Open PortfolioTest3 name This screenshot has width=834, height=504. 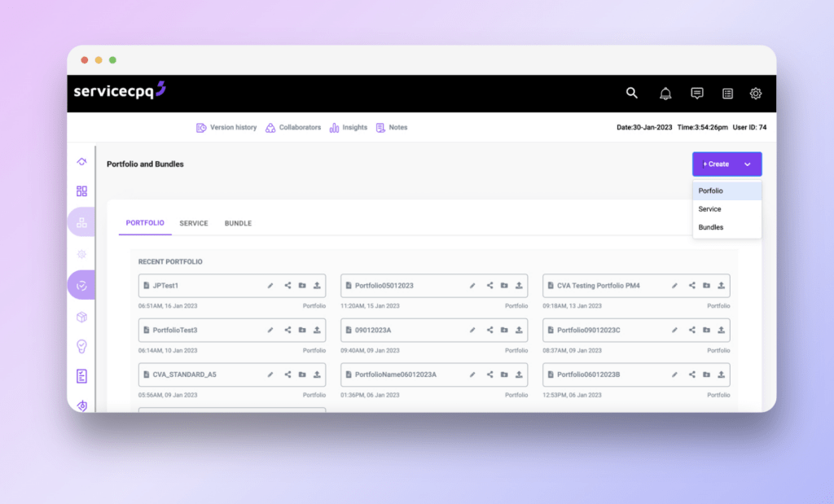click(x=175, y=330)
